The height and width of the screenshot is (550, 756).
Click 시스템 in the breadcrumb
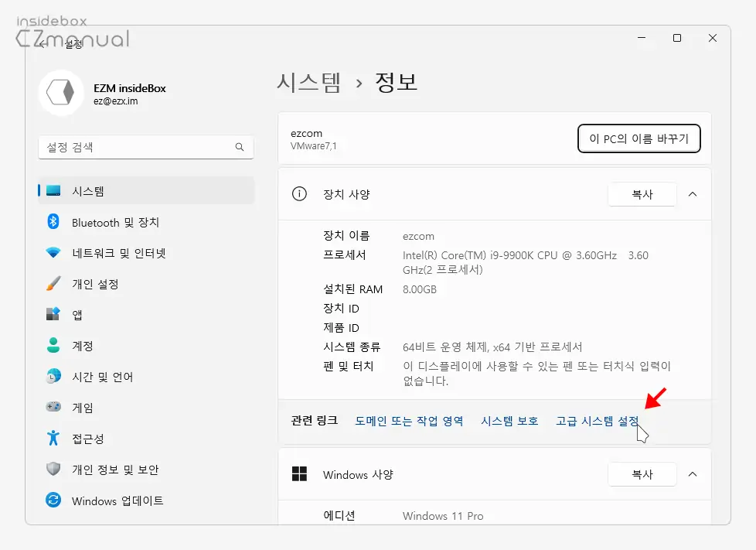tap(308, 82)
